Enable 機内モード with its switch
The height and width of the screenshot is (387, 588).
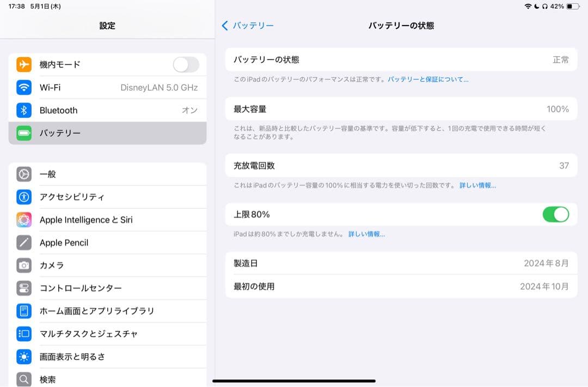186,64
